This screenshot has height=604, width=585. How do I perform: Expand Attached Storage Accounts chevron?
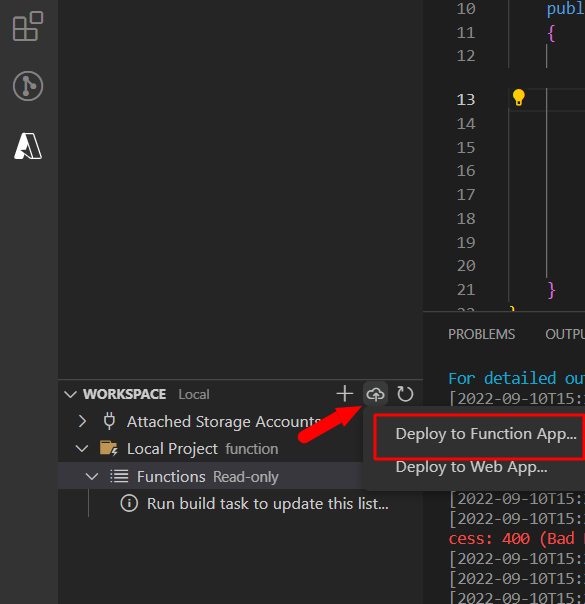pos(82,421)
